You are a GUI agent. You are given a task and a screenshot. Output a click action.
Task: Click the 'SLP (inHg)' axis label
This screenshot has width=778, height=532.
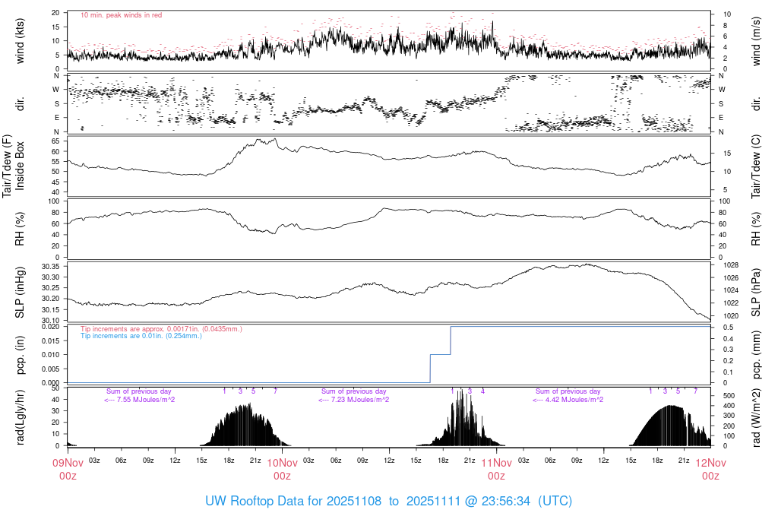click(21, 293)
